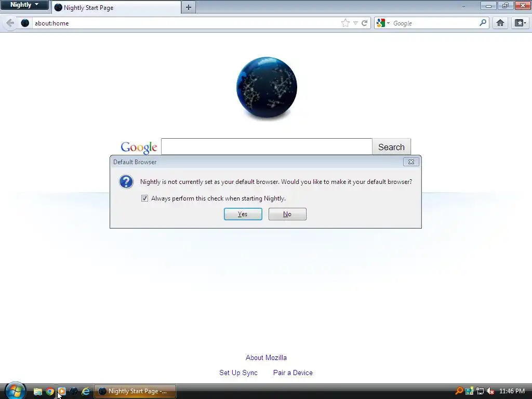Screen dimensions: 532x399
Task: Open the Windows Start menu
Action: [15, 391]
